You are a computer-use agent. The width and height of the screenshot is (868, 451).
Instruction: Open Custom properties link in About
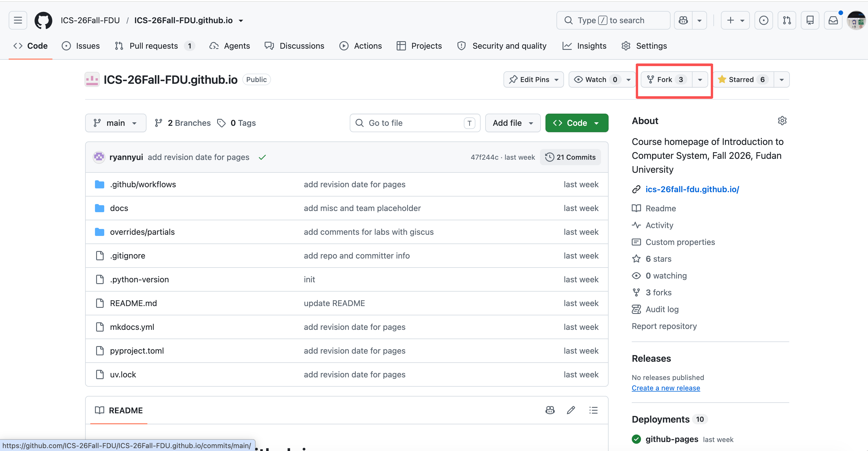[680, 242]
